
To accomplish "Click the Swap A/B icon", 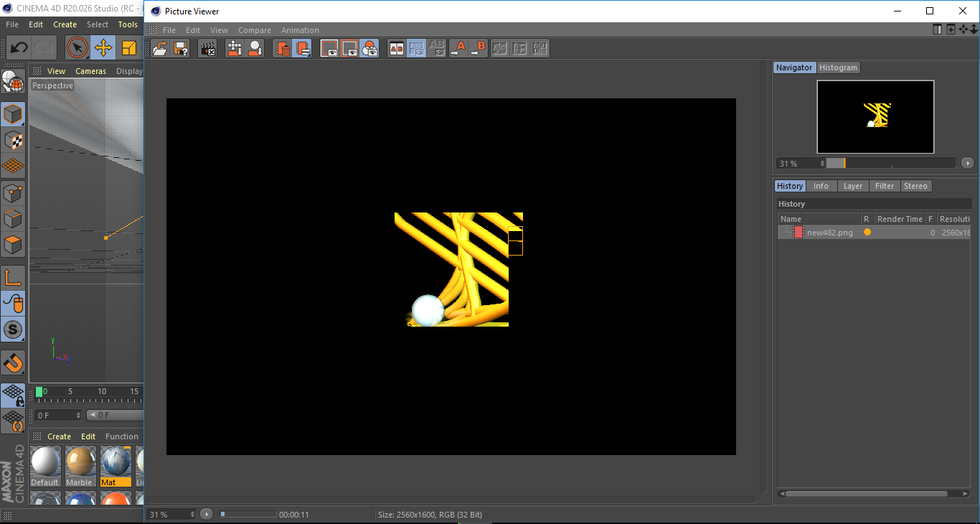I will click(x=500, y=48).
